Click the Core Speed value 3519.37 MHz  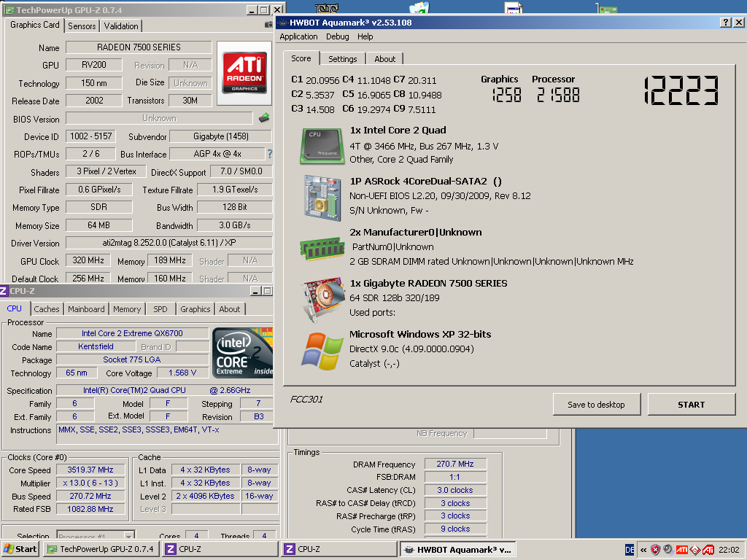[90, 470]
